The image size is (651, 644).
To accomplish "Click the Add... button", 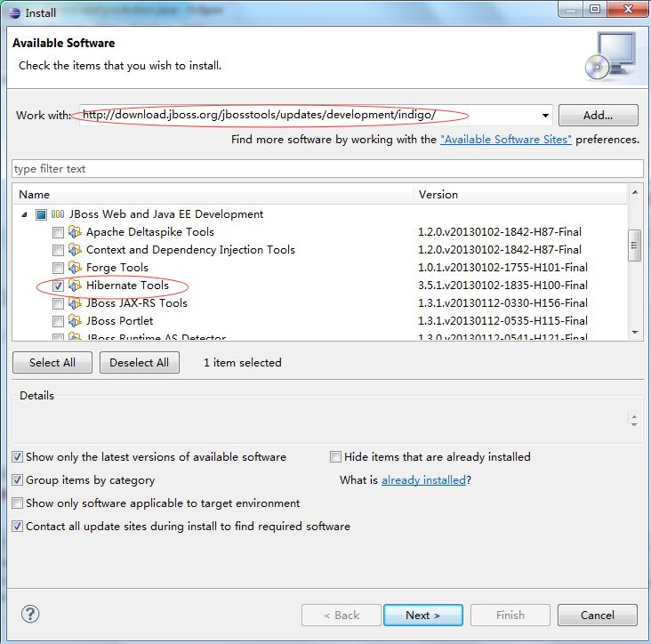I will (x=598, y=115).
